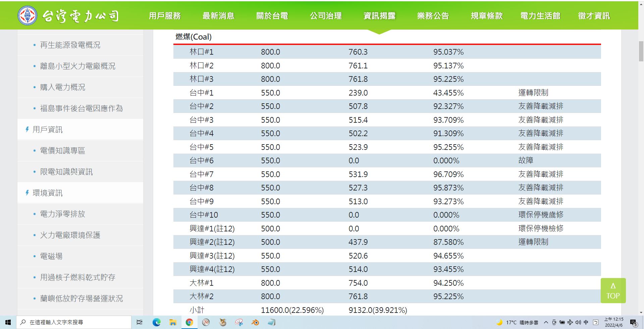
Task: Open 用過核子燃料乾式貯存 link
Action: click(x=77, y=277)
